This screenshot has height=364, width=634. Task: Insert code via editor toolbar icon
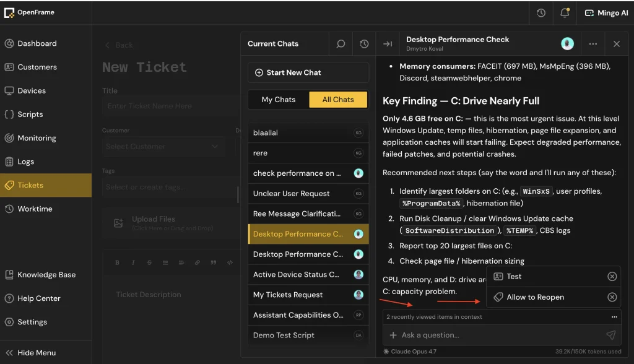click(230, 262)
